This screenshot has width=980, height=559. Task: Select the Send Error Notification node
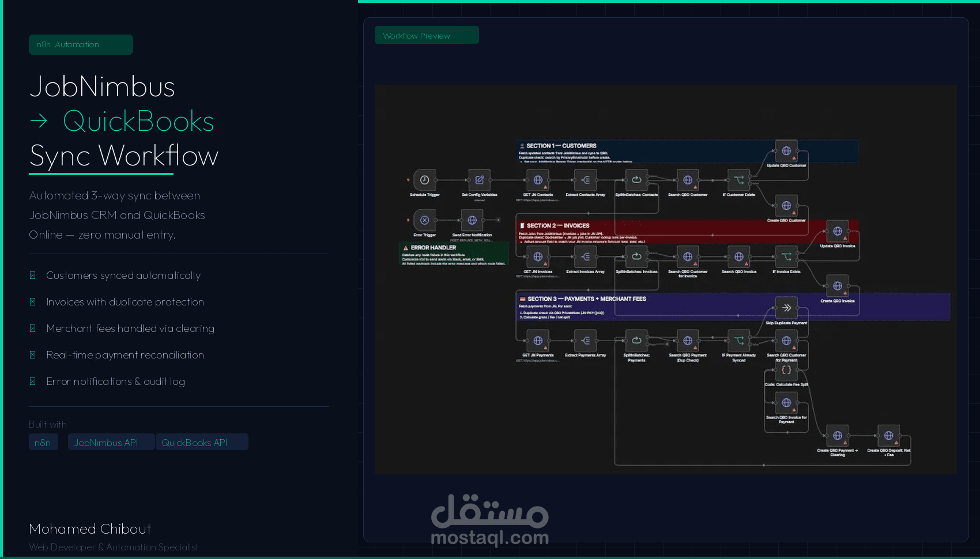[x=472, y=220]
